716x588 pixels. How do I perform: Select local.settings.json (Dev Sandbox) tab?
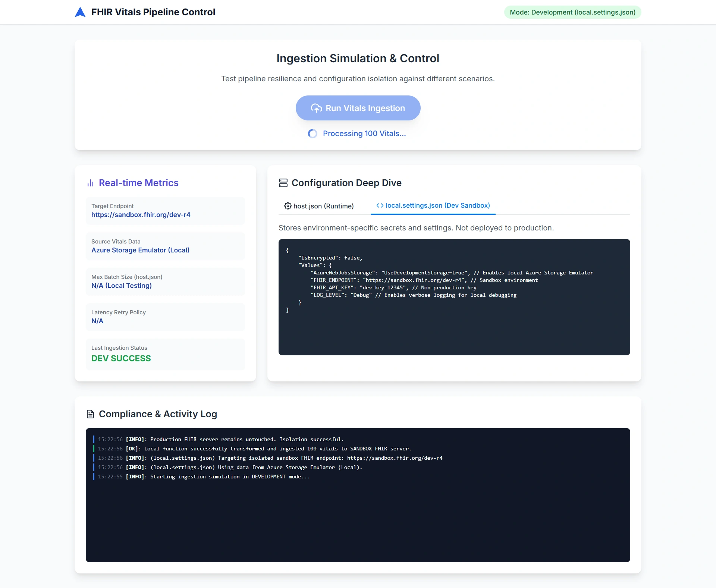pos(433,205)
